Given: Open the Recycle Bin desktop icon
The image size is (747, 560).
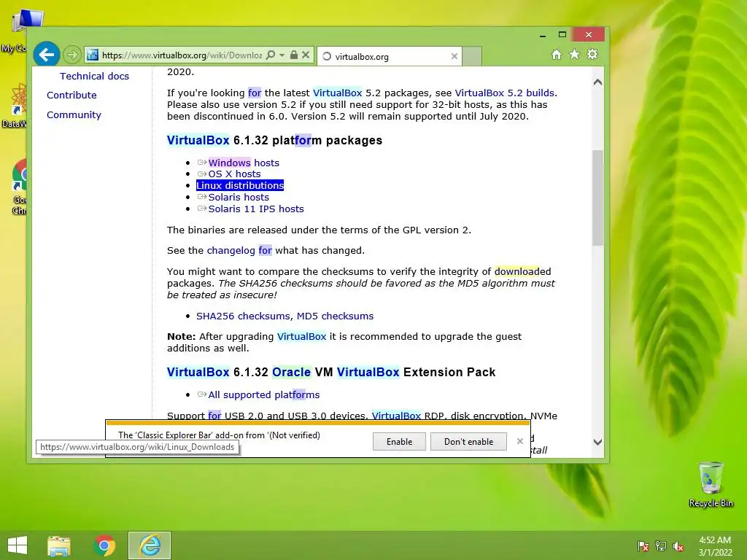Looking at the screenshot, I should (x=711, y=485).
